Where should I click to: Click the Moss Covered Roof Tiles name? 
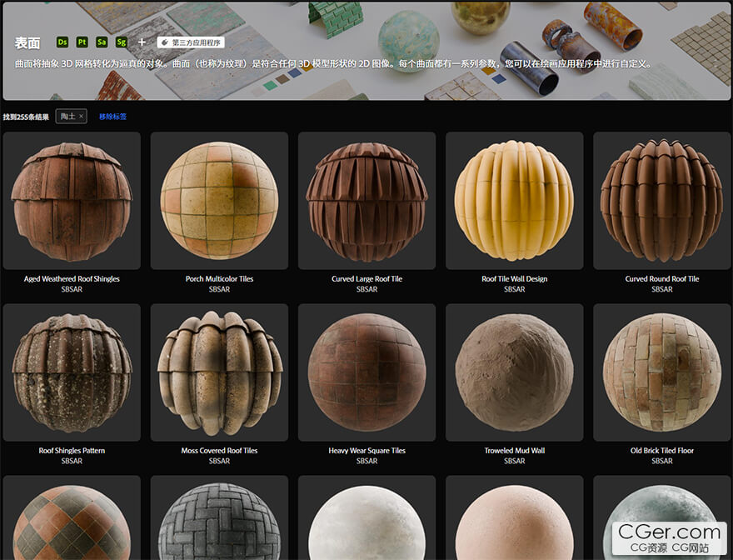[219, 451]
